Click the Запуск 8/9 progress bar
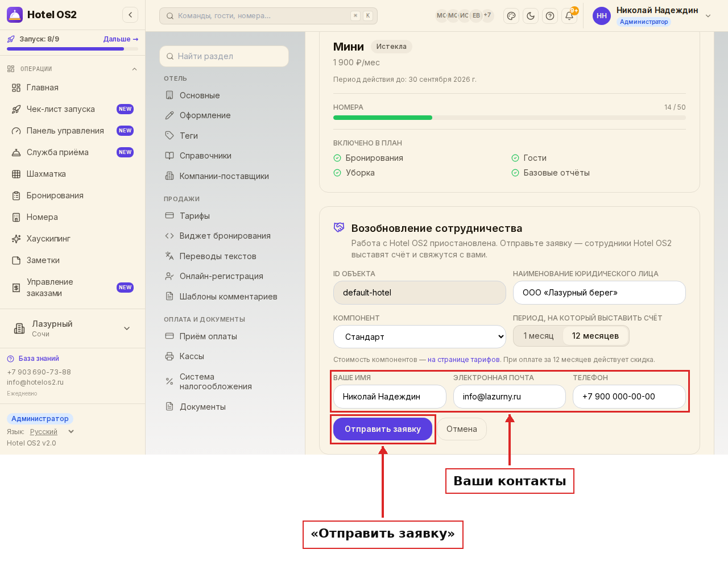The width and height of the screenshot is (728, 562). pos(72,49)
